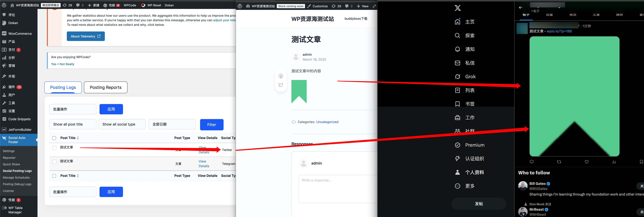Screen dimensions: 644x217
Task: Open the Show all post title dropdown
Action: click(x=73, y=124)
